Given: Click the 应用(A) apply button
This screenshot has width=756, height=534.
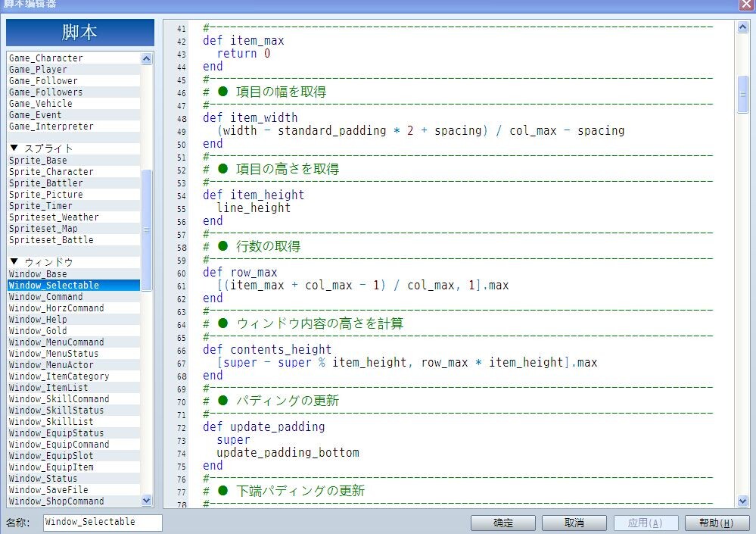Looking at the screenshot, I should [646, 523].
